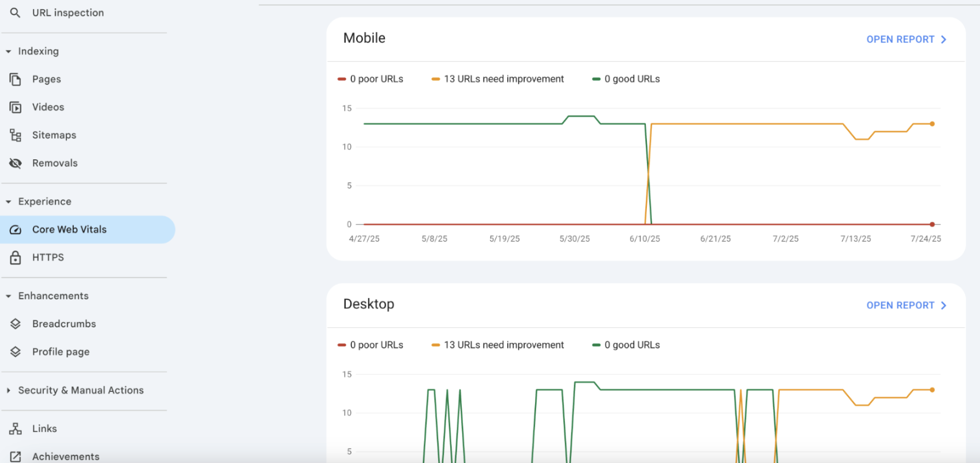Image resolution: width=980 pixels, height=463 pixels.
Task: Click Mobile orange 'need improvement' legend swatch
Action: [436, 79]
